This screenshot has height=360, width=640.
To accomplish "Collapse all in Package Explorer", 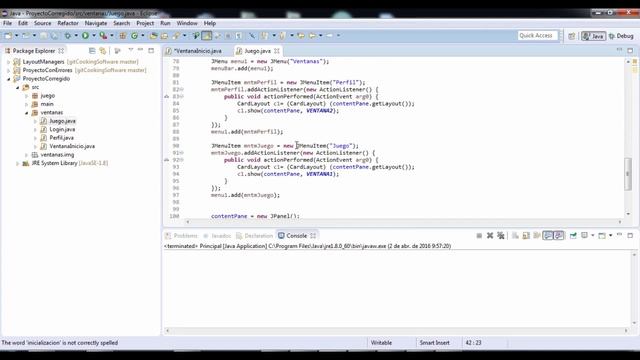I will point(92,51).
